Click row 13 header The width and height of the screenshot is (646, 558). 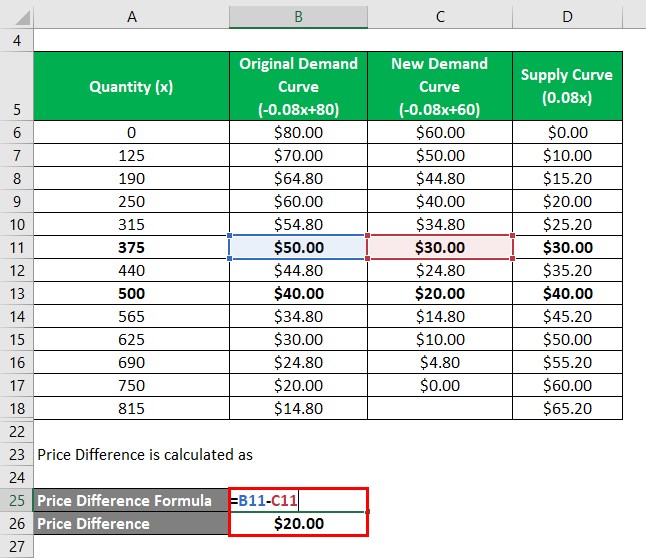[16, 293]
